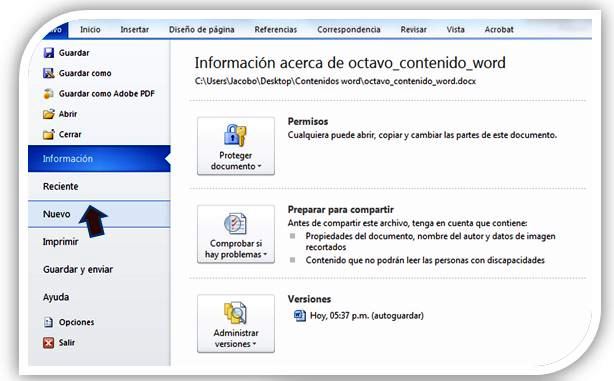Click the Opciones document icon
614x381 pixels.
click(x=48, y=322)
